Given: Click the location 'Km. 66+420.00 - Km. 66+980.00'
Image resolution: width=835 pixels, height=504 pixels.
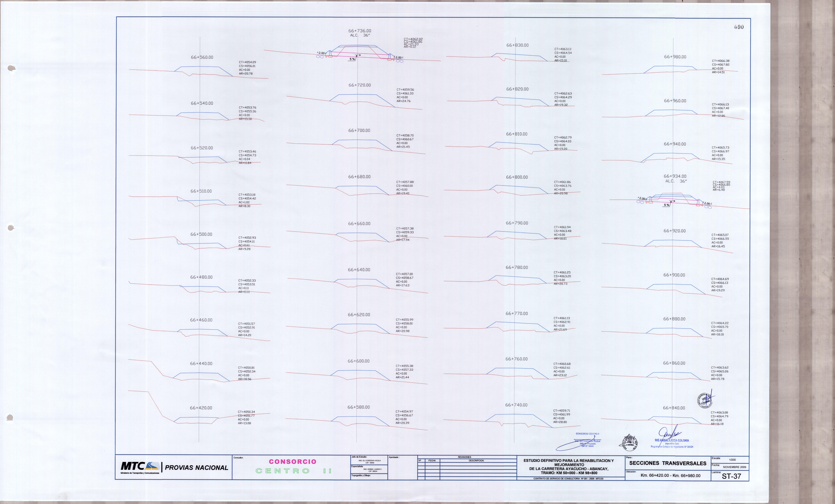Looking at the screenshot, I should (670, 476).
